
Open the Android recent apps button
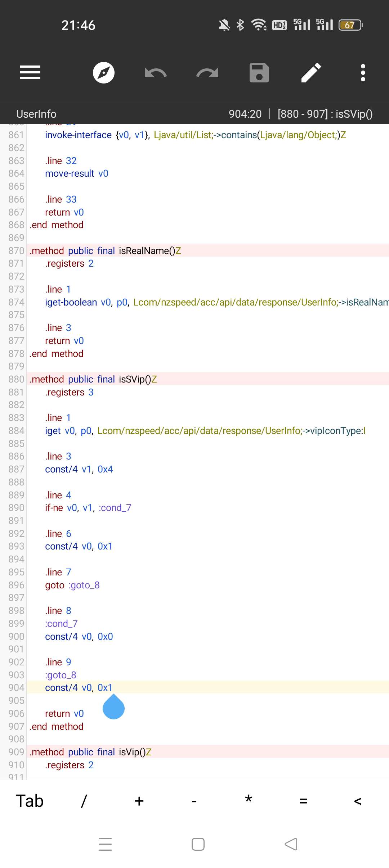point(105,844)
